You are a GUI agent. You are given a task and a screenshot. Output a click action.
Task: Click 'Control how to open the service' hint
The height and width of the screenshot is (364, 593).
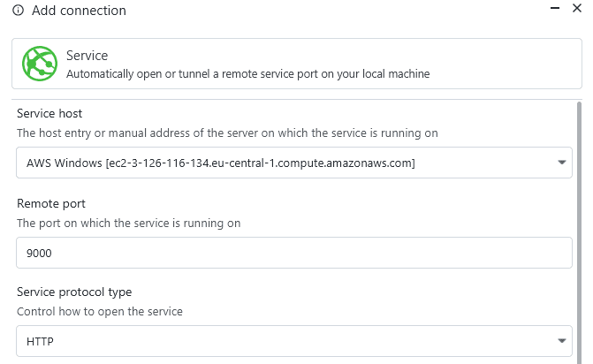102,312
